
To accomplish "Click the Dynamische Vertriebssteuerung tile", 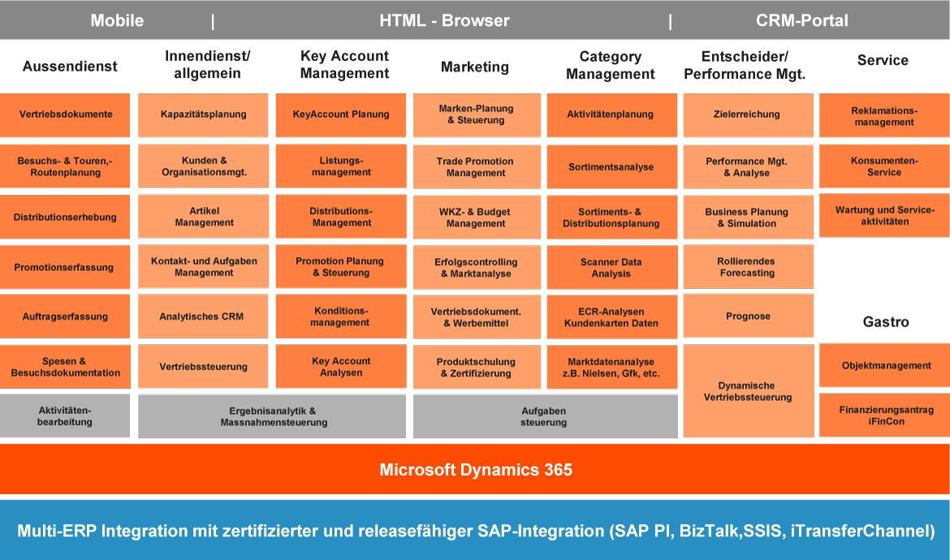I will coord(749,391).
